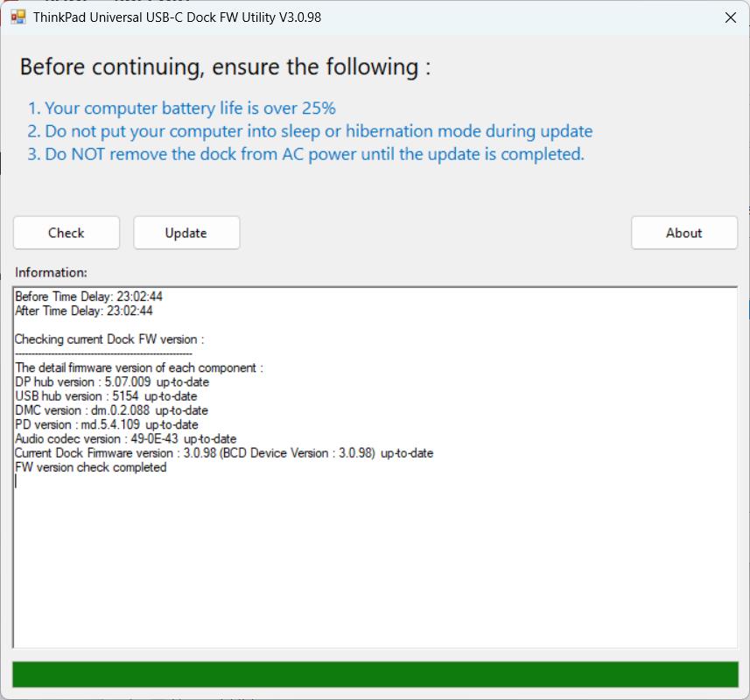This screenshot has width=750, height=700.
Task: Click the window title text
Action: click(177, 17)
